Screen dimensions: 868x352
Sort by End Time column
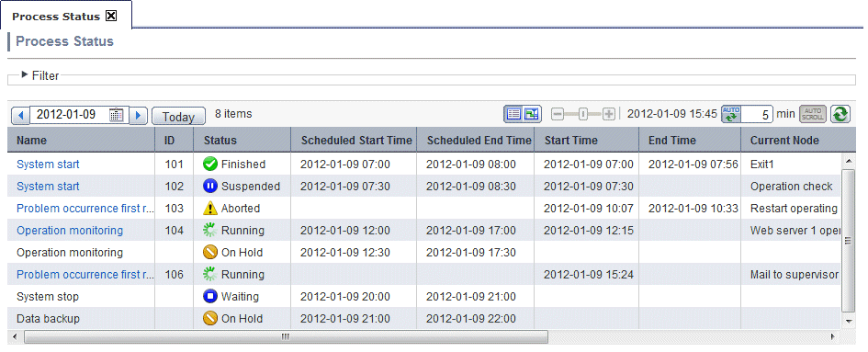[x=691, y=141]
